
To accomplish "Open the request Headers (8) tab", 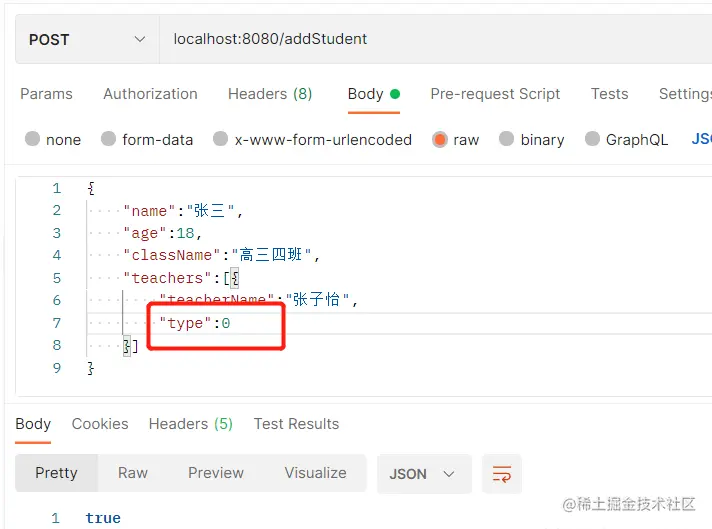I will [270, 94].
